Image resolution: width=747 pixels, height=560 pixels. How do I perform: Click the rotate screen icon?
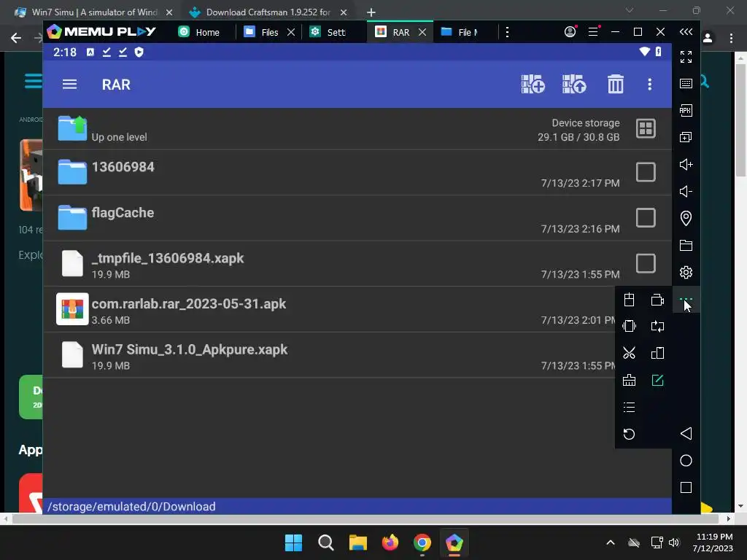click(x=657, y=326)
